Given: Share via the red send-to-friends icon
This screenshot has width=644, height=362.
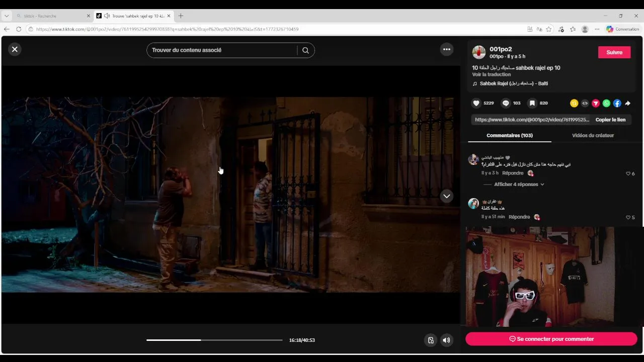Looking at the screenshot, I should 596,103.
